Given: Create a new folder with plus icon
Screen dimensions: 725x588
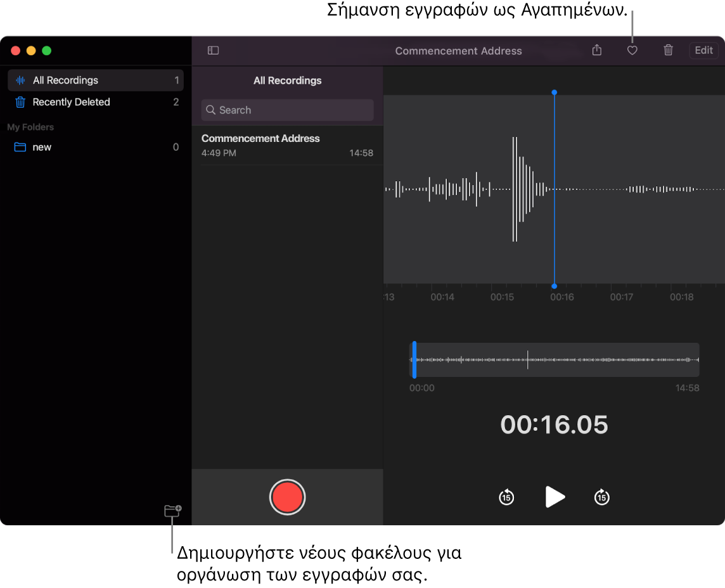Looking at the screenshot, I should 173,510.
